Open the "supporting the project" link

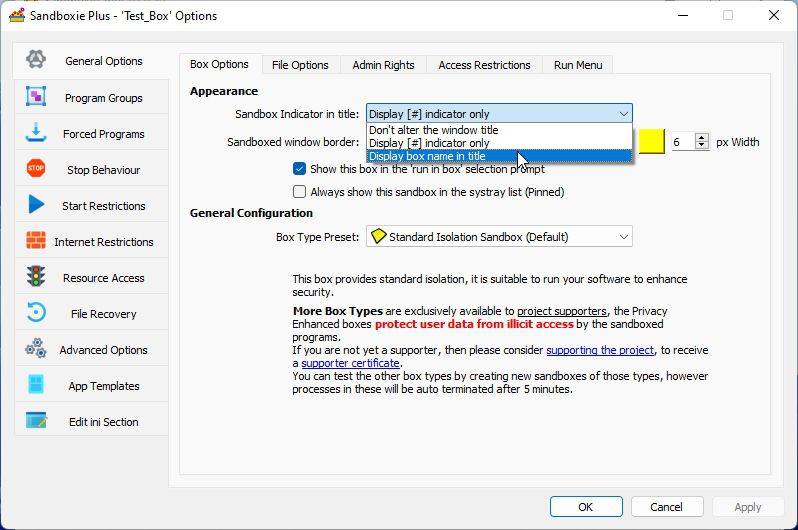pos(600,350)
